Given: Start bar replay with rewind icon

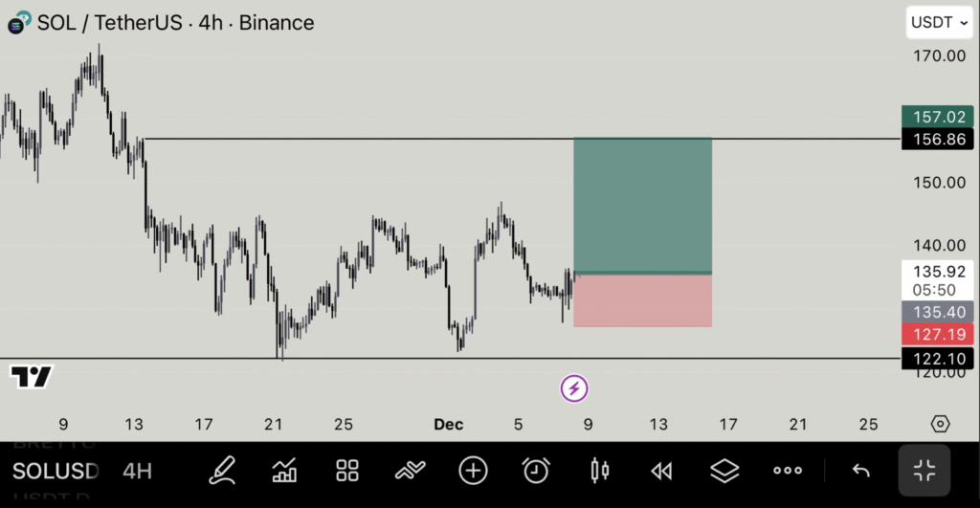Looking at the screenshot, I should 661,470.
